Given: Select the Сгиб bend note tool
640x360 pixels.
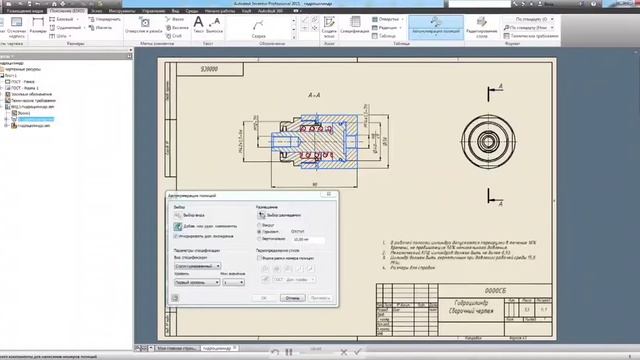Looking at the screenshot, I should click(174, 36).
